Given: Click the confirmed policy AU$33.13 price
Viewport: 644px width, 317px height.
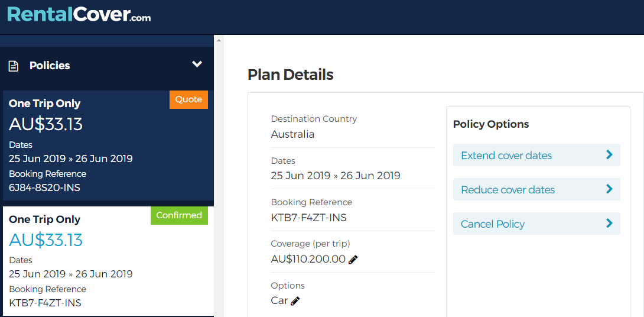Looking at the screenshot, I should [x=46, y=240].
